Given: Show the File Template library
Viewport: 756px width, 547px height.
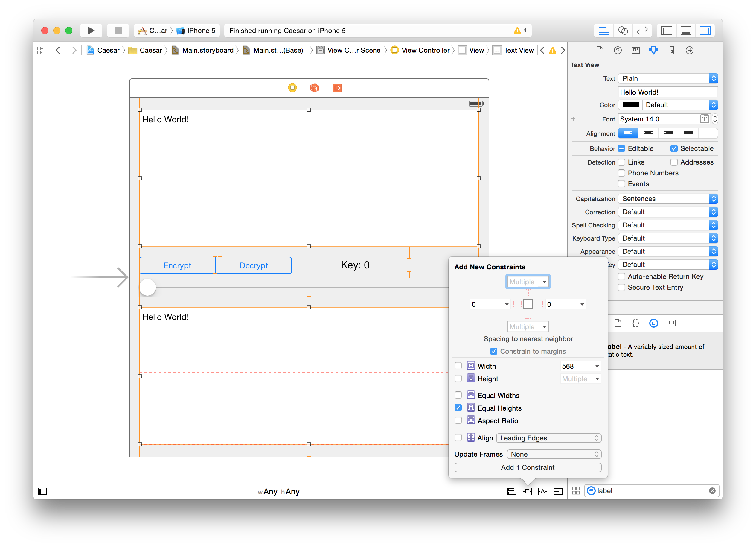Looking at the screenshot, I should pyautogui.click(x=618, y=323).
